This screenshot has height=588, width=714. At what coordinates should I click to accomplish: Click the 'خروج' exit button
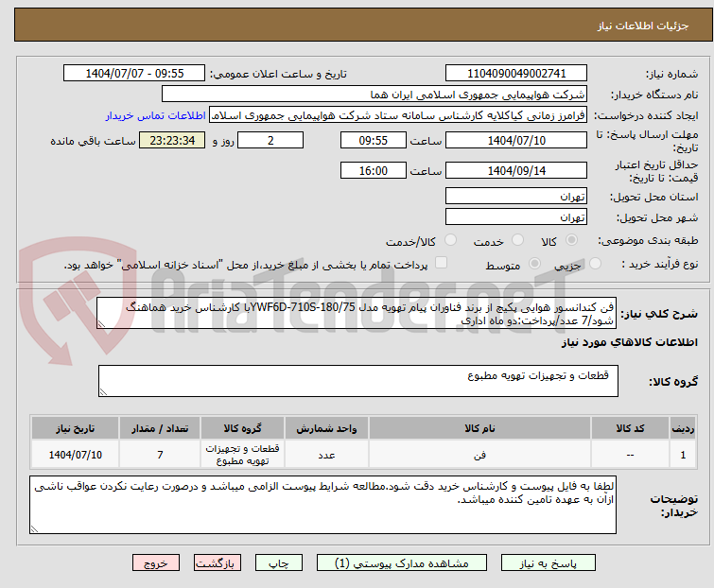coord(156,562)
